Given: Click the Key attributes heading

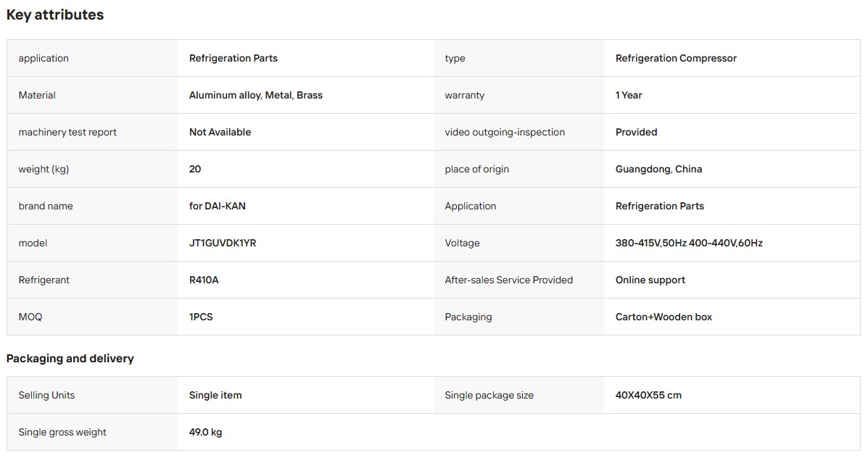Looking at the screenshot, I should tap(55, 15).
